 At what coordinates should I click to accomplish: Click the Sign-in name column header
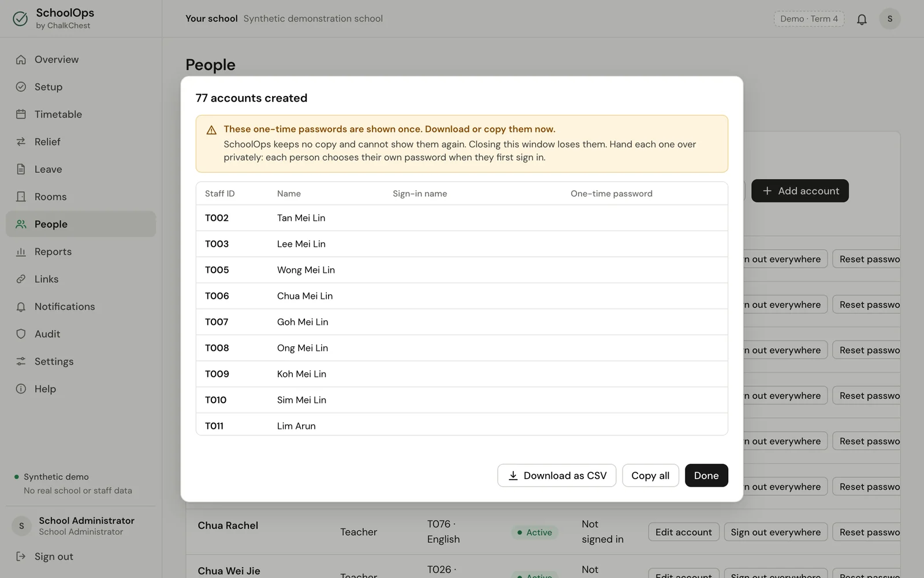click(420, 194)
